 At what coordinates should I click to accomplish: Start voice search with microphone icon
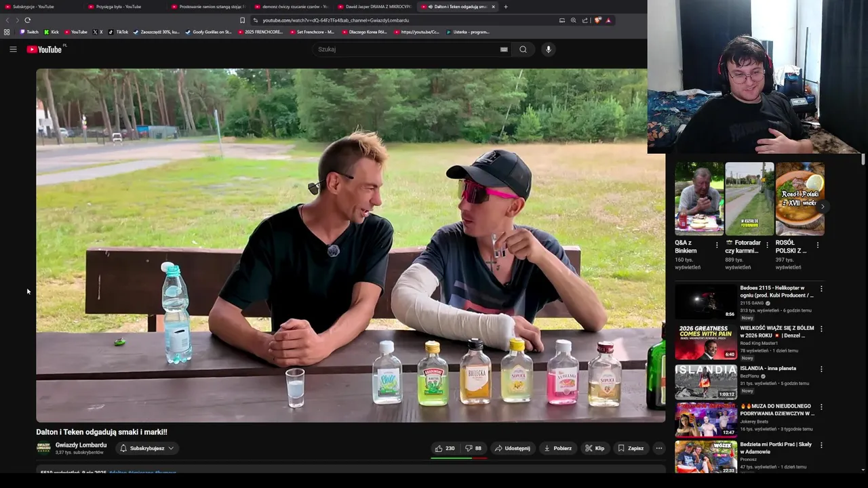coord(549,49)
